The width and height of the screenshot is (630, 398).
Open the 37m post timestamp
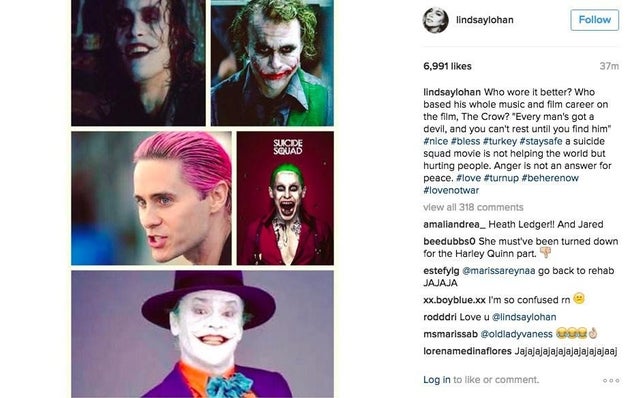point(609,66)
